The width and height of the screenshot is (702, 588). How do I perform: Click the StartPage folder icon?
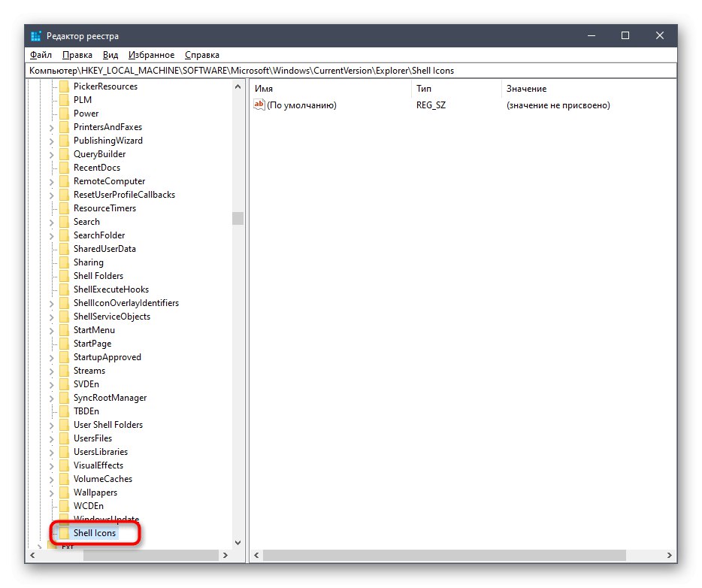point(64,344)
